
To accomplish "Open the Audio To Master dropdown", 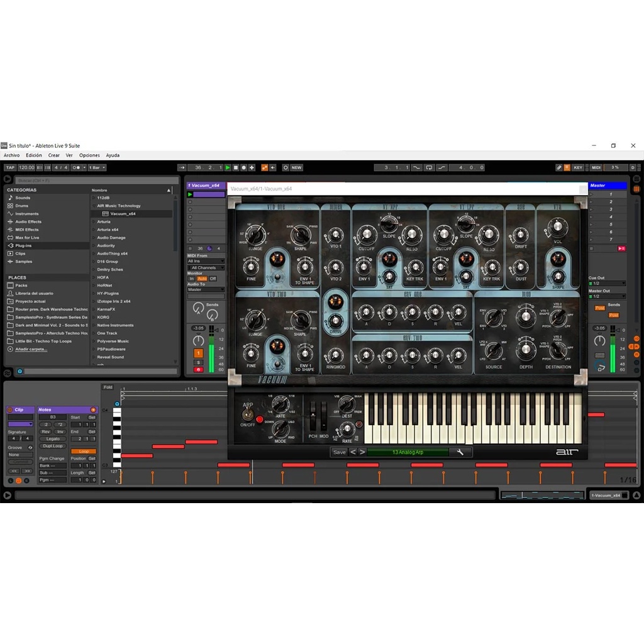I will point(206,289).
